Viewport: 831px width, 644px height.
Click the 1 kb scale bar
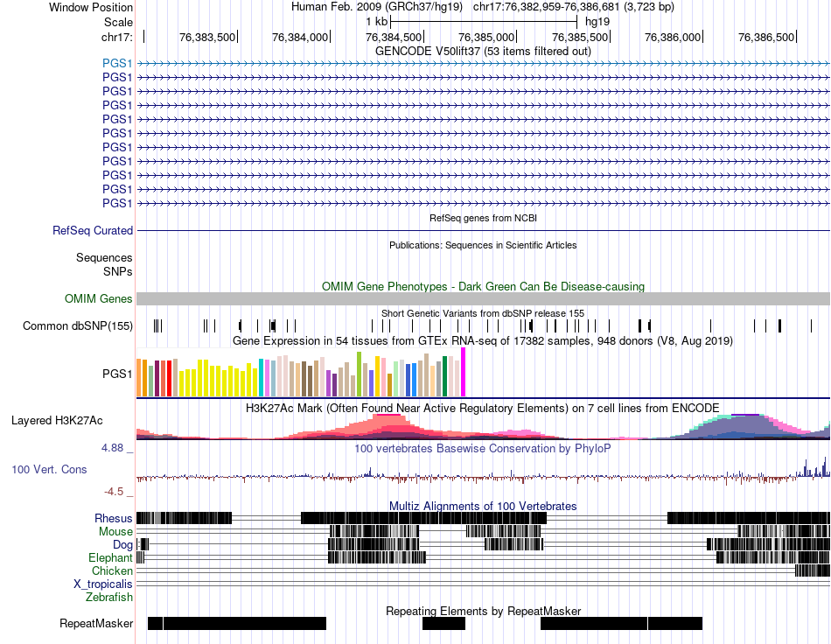pos(484,22)
